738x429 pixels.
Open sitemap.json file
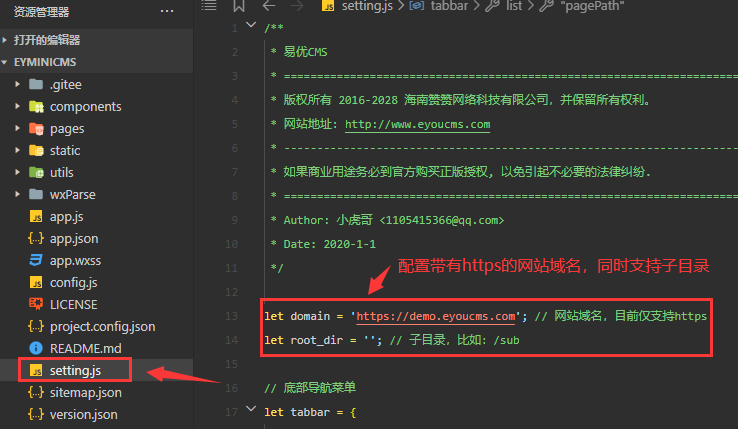[x=86, y=392]
